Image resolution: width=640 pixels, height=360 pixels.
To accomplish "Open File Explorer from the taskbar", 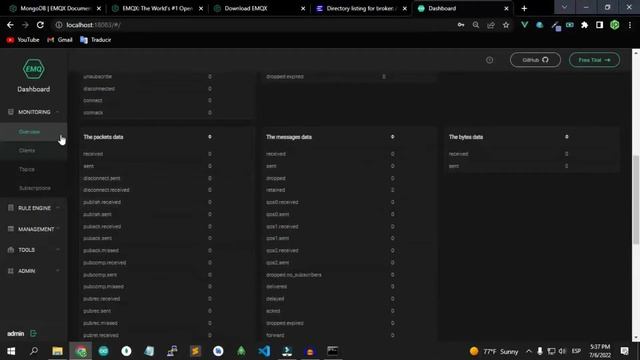I will 58,351.
